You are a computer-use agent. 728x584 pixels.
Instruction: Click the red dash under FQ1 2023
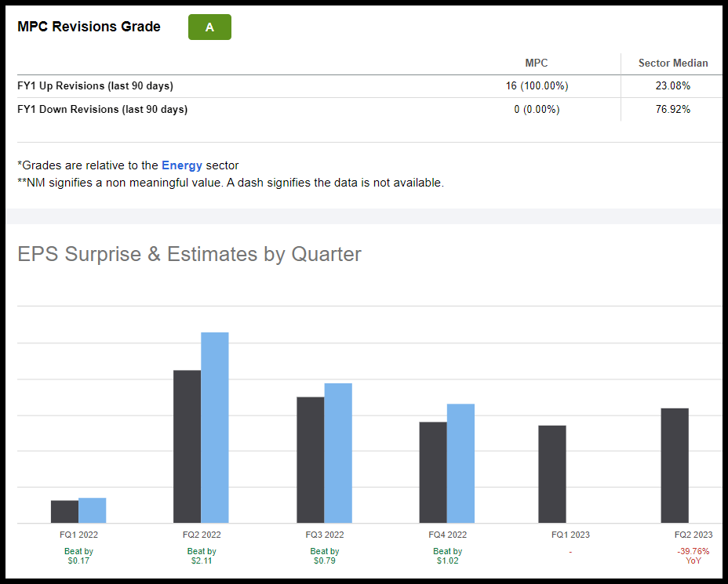click(x=570, y=552)
